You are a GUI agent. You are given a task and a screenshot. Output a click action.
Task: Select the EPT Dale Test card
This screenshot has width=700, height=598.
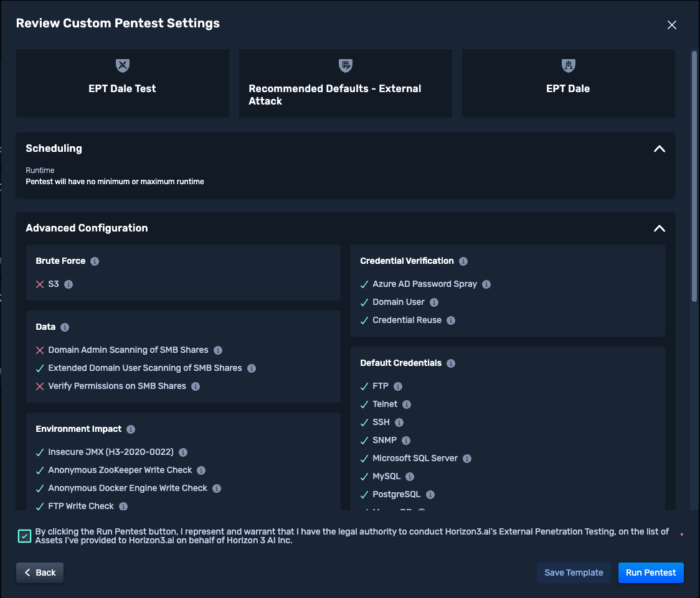click(x=123, y=83)
